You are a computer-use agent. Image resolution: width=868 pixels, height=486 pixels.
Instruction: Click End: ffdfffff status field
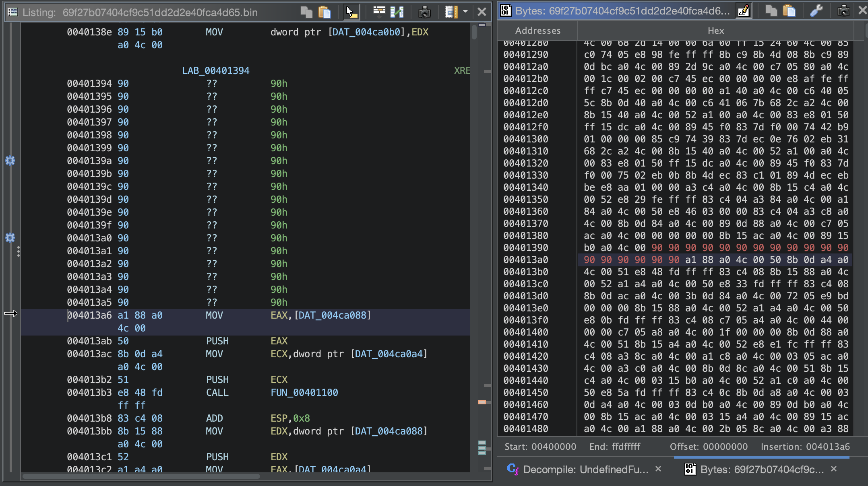tap(615, 447)
